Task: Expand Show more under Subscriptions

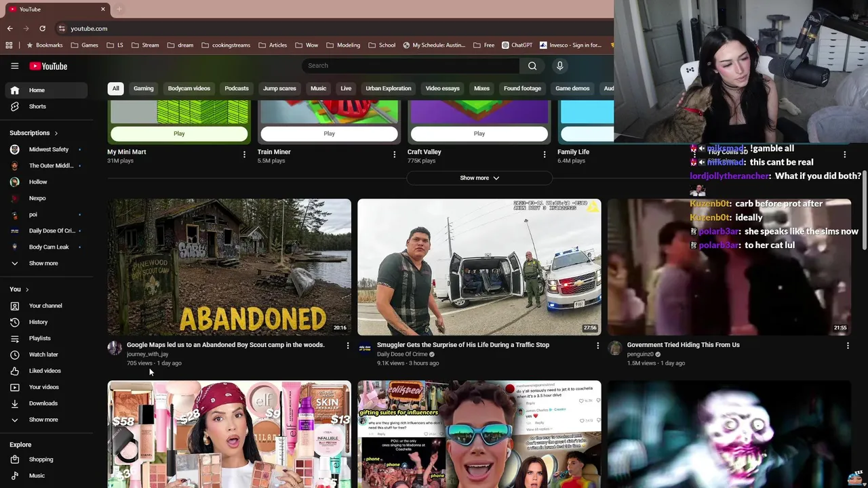Action: pos(46,263)
